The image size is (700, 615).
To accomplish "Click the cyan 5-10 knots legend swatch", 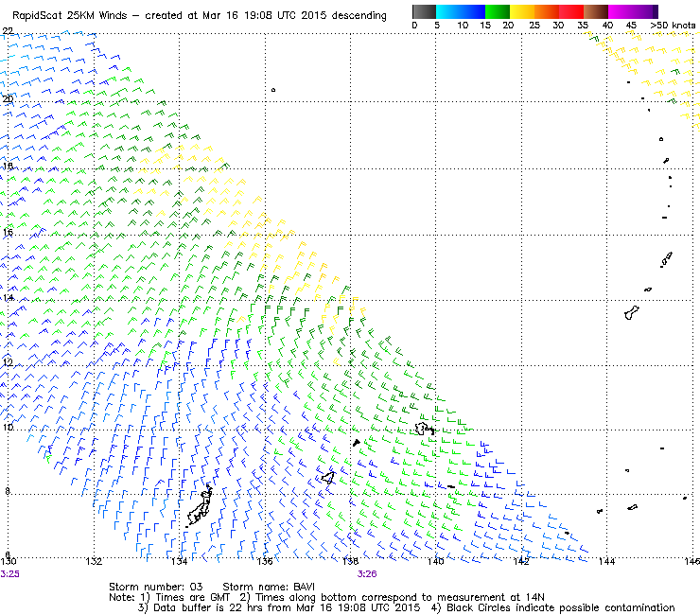I will tap(448, 11).
